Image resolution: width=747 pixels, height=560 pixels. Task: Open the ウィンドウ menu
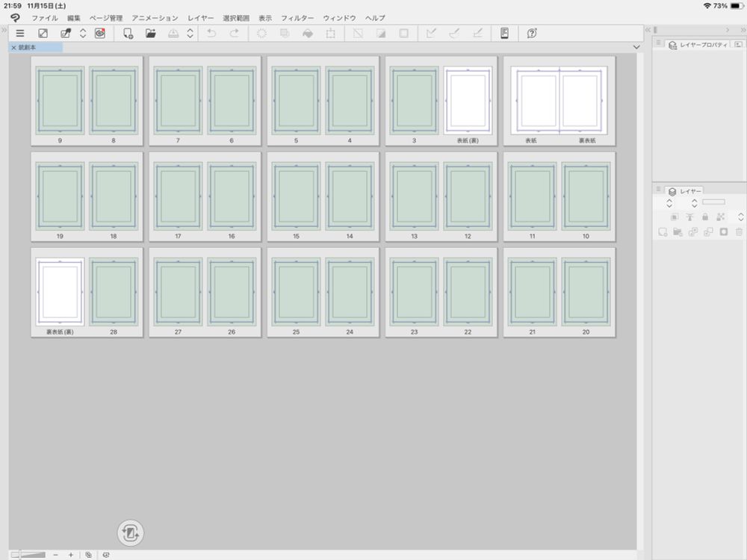click(340, 18)
